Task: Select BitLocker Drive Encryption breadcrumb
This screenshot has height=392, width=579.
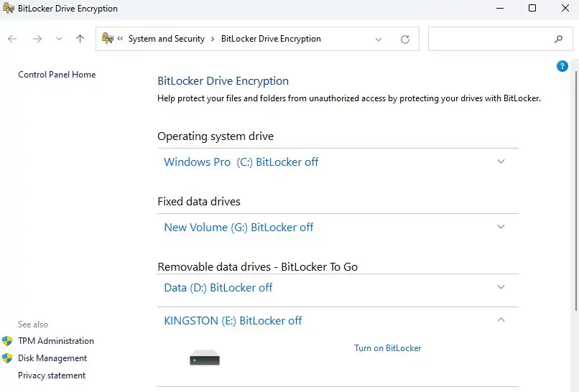Action: click(x=271, y=39)
